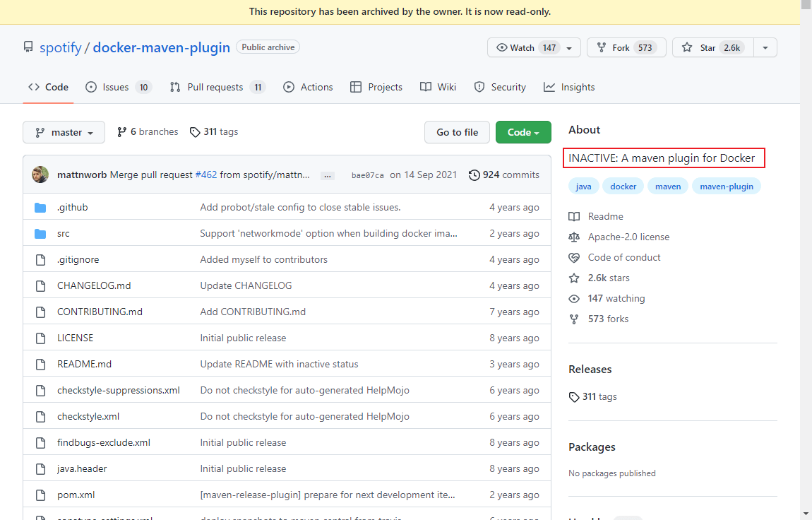Expand the green Code download dropdown
This screenshot has width=812, height=520.
pos(523,132)
